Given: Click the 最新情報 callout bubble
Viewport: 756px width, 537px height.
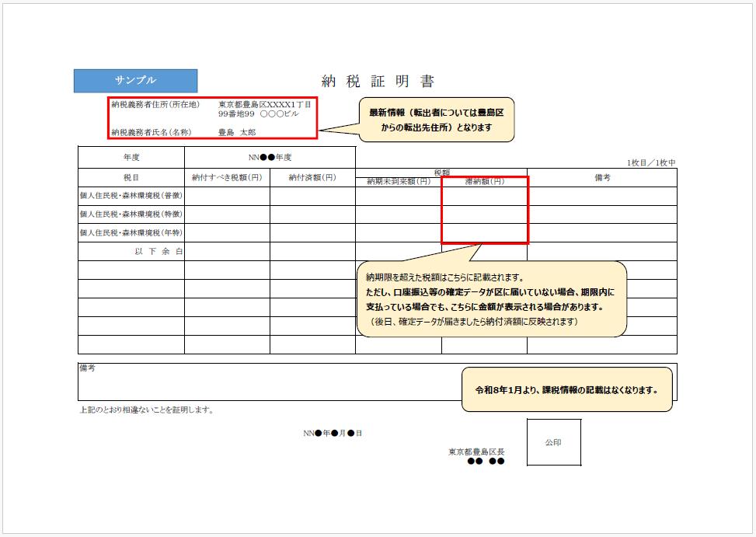Looking at the screenshot, I should (x=436, y=120).
